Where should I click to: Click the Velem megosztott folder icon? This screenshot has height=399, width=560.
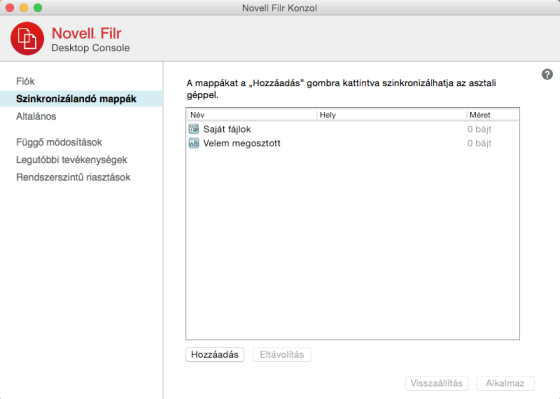[194, 143]
